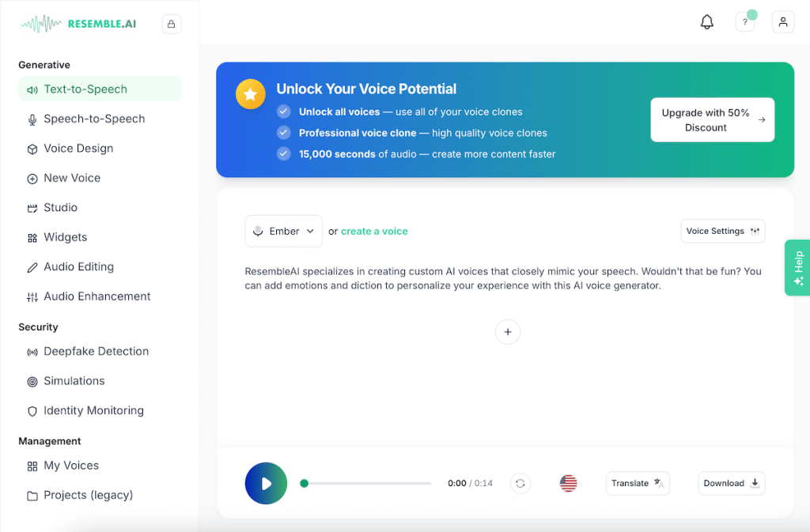Click the Download button

(732, 483)
